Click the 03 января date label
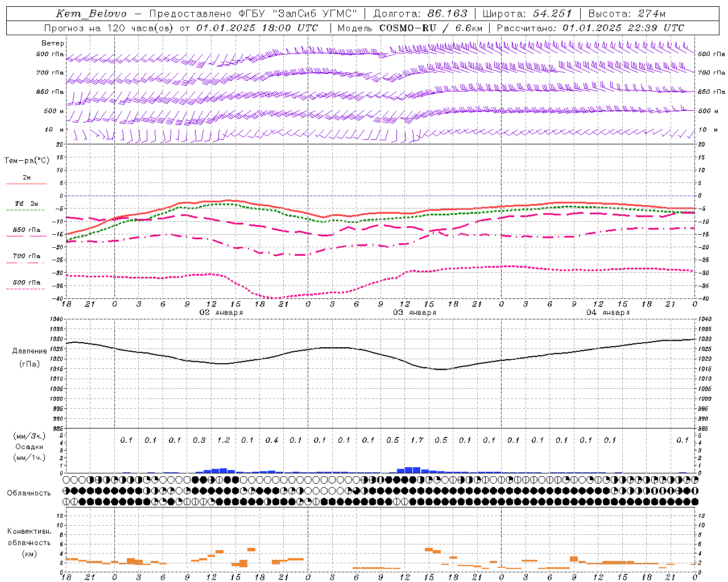The width and height of the screenshot is (728, 582). (x=415, y=313)
